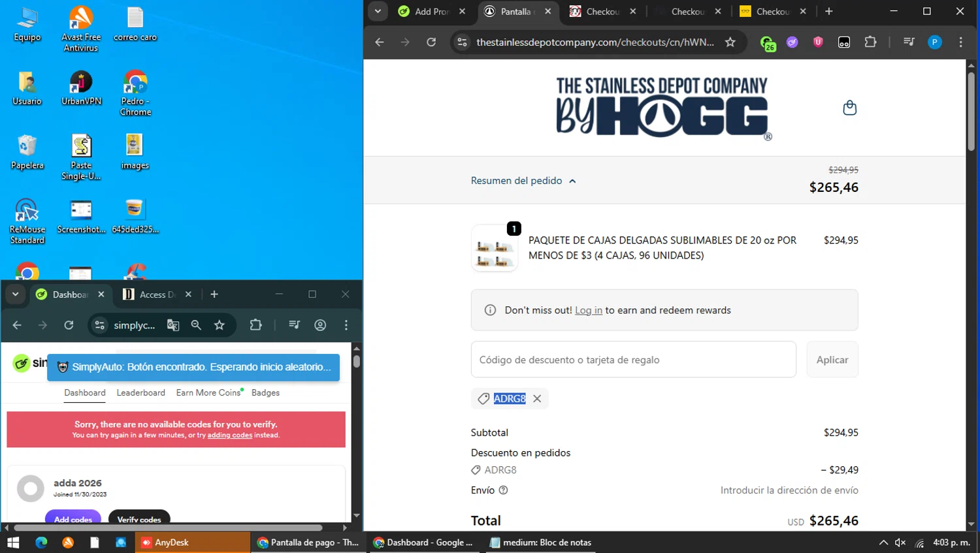Reload the checkout page

click(431, 42)
